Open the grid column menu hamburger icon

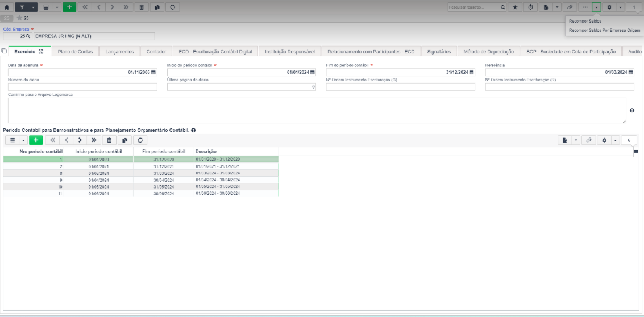click(x=636, y=152)
